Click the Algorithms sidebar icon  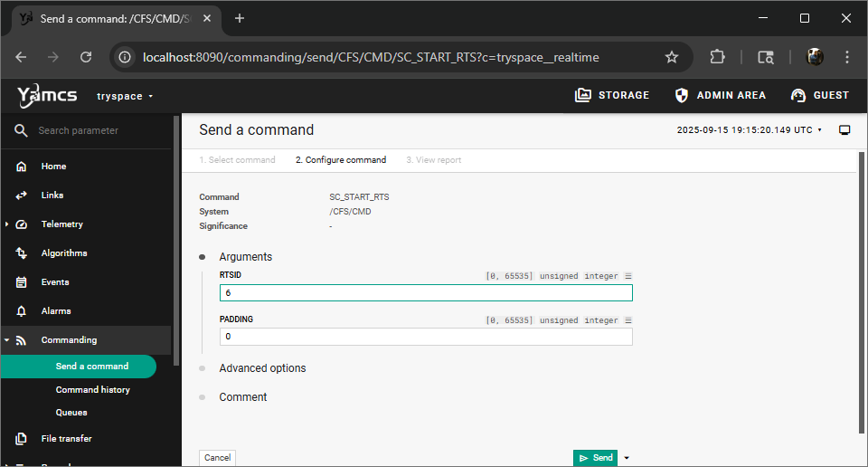22,253
